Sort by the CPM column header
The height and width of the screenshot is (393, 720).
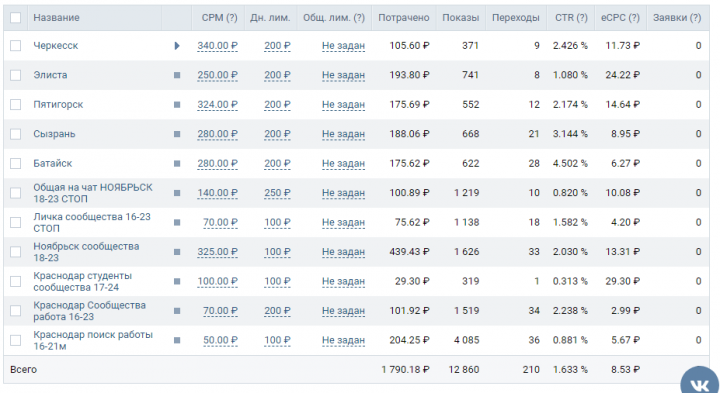coord(219,17)
